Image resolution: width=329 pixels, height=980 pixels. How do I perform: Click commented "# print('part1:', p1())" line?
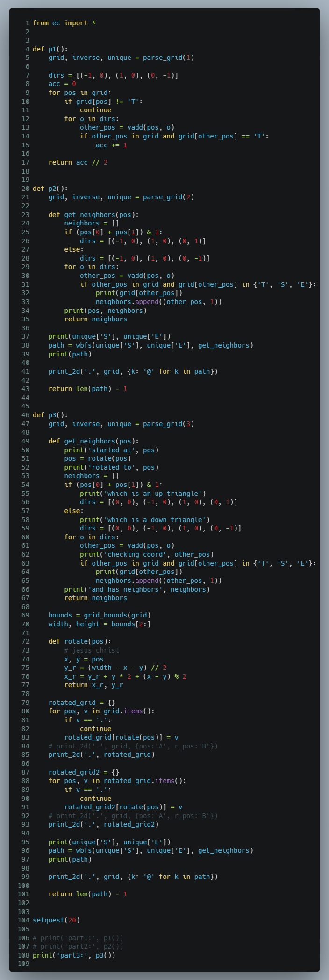click(x=78, y=938)
